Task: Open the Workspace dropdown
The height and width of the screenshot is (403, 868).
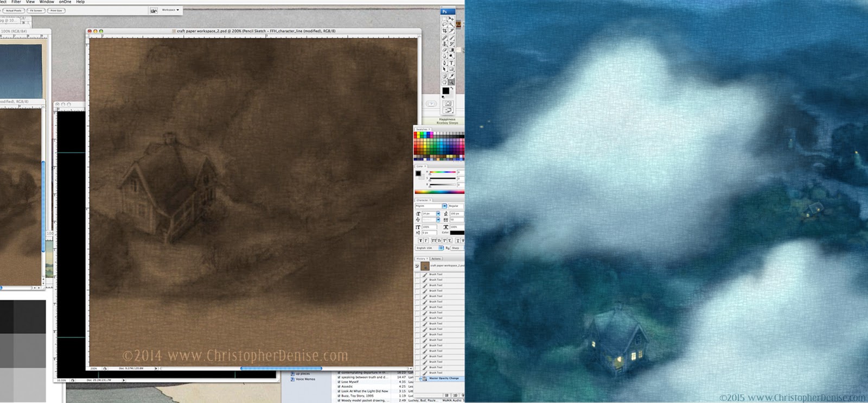Action: pyautogui.click(x=171, y=10)
